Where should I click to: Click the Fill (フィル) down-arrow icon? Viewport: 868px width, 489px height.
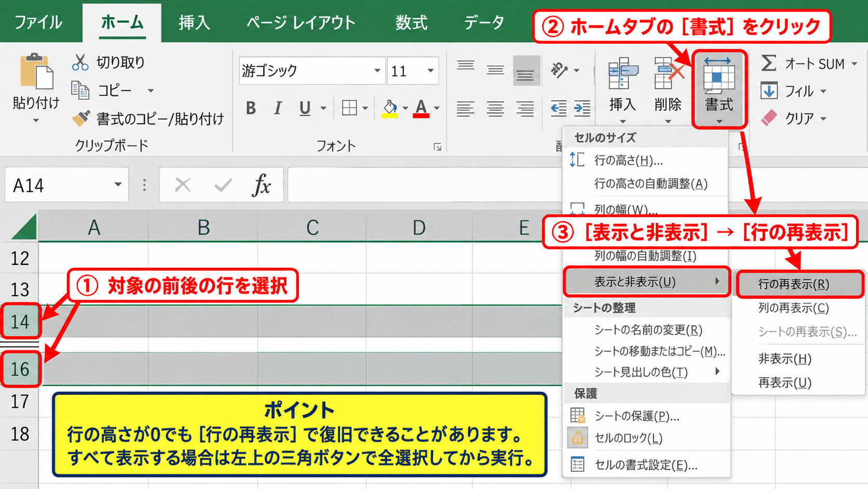point(769,91)
